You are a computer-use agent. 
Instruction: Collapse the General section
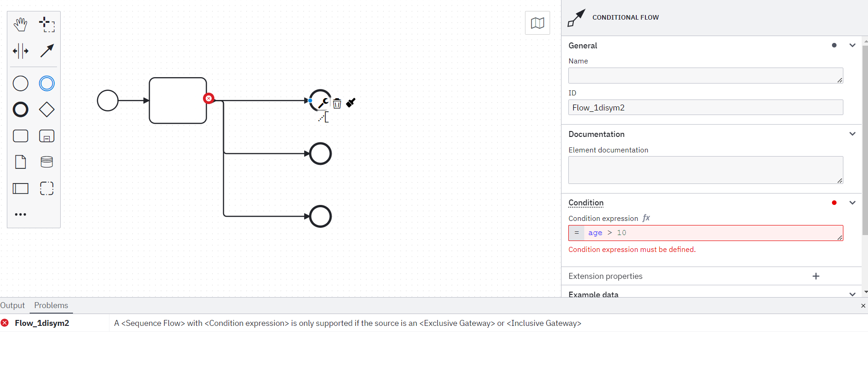(x=852, y=45)
